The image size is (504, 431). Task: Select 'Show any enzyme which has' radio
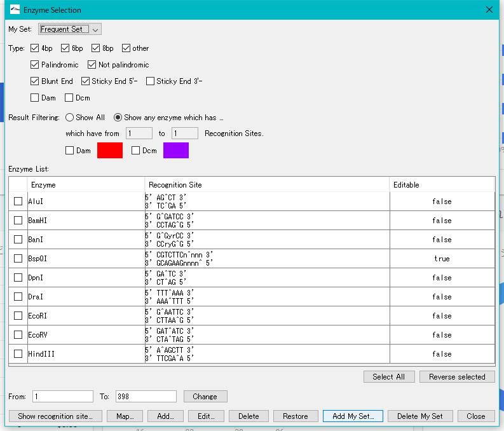[118, 118]
